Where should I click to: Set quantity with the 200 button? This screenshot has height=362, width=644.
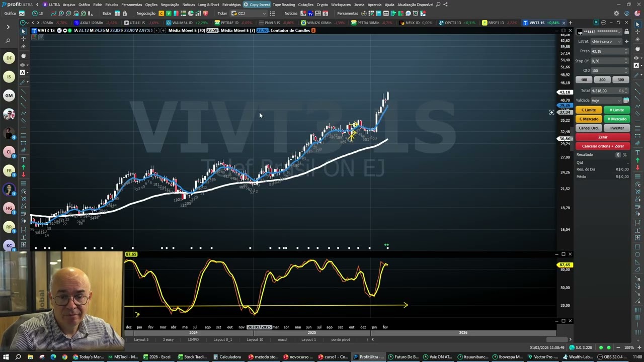(x=602, y=80)
